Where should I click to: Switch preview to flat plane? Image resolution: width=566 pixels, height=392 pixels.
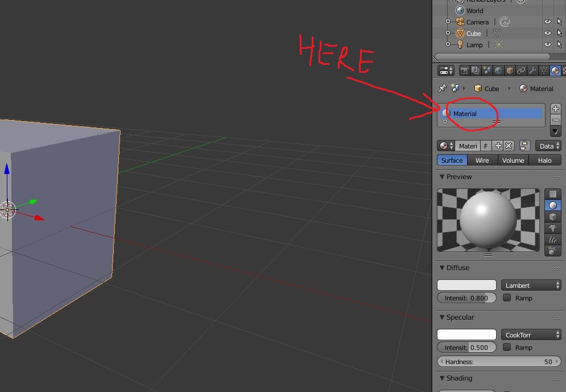553,194
